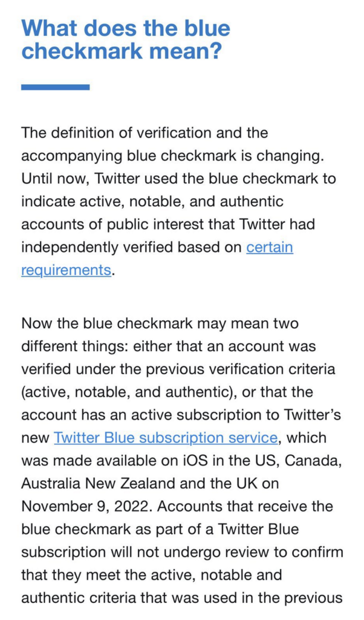The width and height of the screenshot is (364, 620).
Task: Click the line 'Now the blue checkmark may mean two'
Action: tap(160, 323)
